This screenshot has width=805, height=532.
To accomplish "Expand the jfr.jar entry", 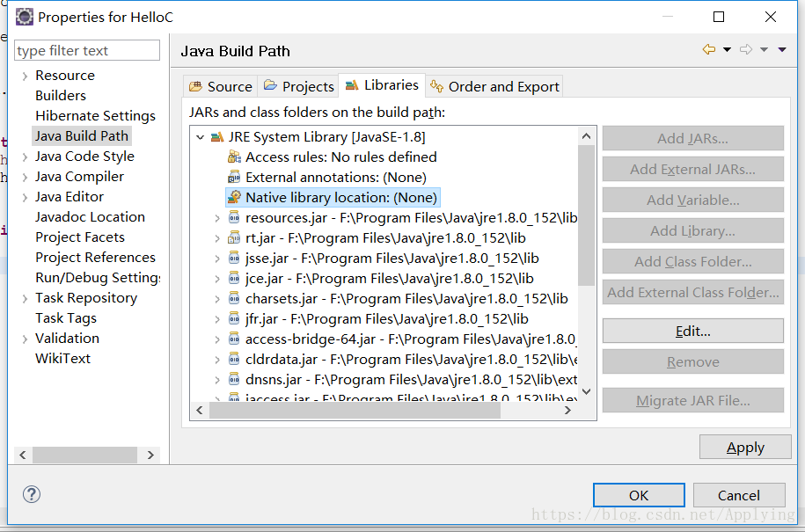I will [x=217, y=319].
